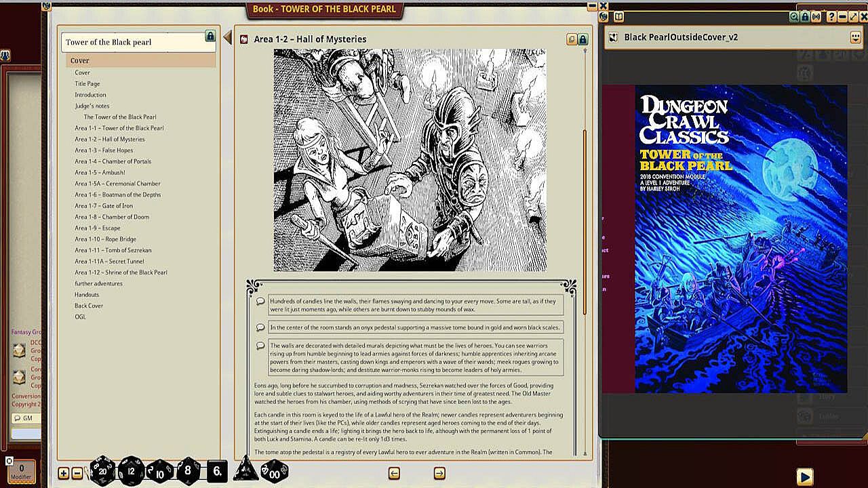
Task: Click the plus button left of the dice
Action: (x=64, y=473)
